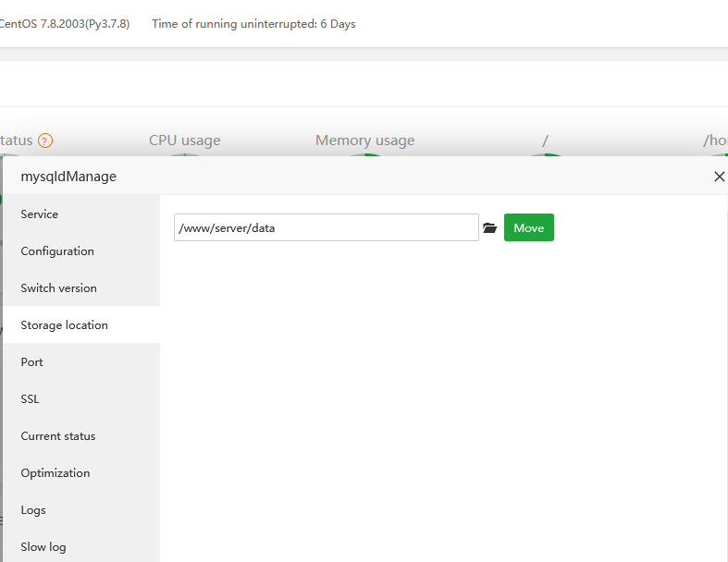728x562 pixels.
Task: Click the orange help icon beside Status
Action: pyautogui.click(x=45, y=140)
